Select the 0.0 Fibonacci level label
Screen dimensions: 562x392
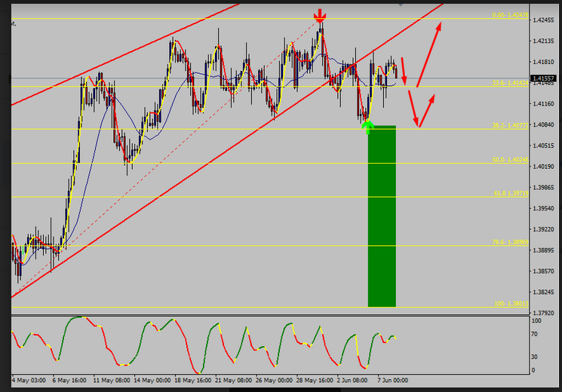click(x=509, y=15)
